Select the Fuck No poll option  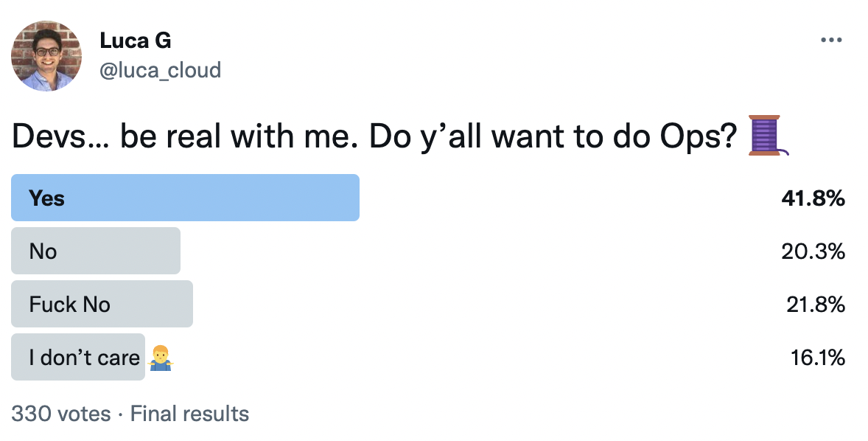click(102, 304)
